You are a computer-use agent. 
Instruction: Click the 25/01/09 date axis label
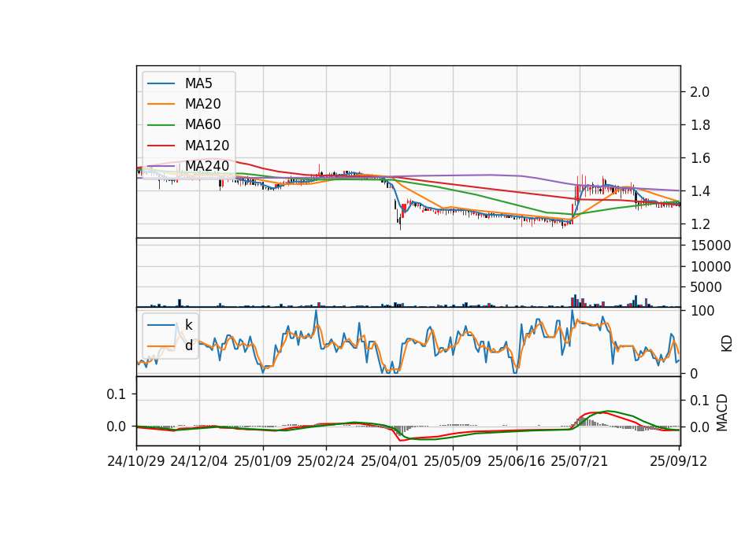point(263,461)
